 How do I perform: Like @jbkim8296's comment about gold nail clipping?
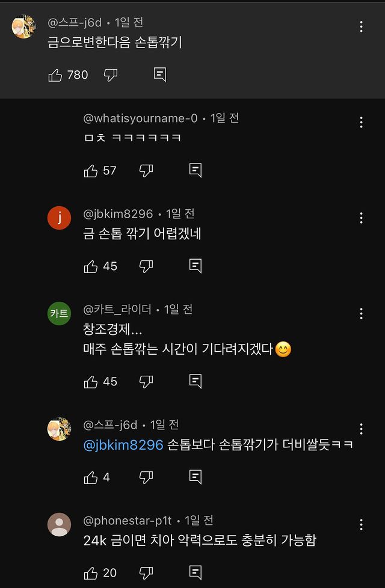91,266
